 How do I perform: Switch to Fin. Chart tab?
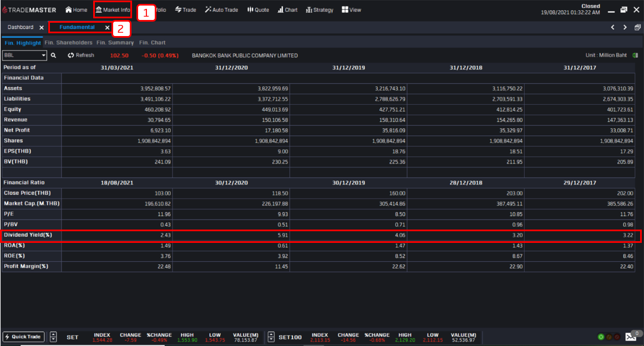(x=153, y=43)
